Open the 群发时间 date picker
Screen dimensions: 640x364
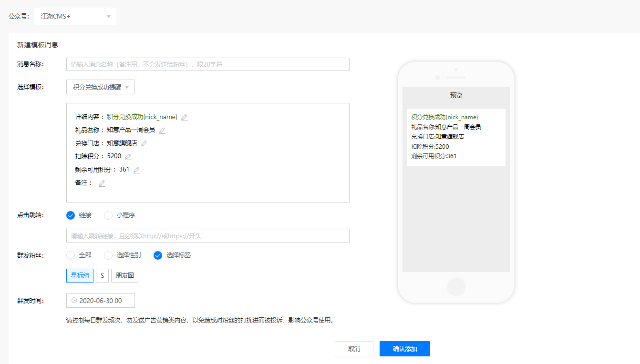point(101,301)
